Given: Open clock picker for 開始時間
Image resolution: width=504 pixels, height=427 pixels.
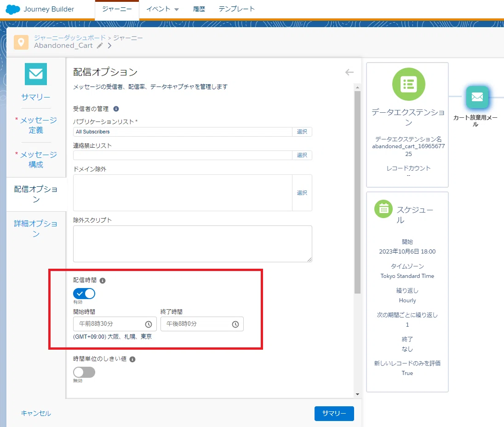Looking at the screenshot, I should [x=149, y=324].
